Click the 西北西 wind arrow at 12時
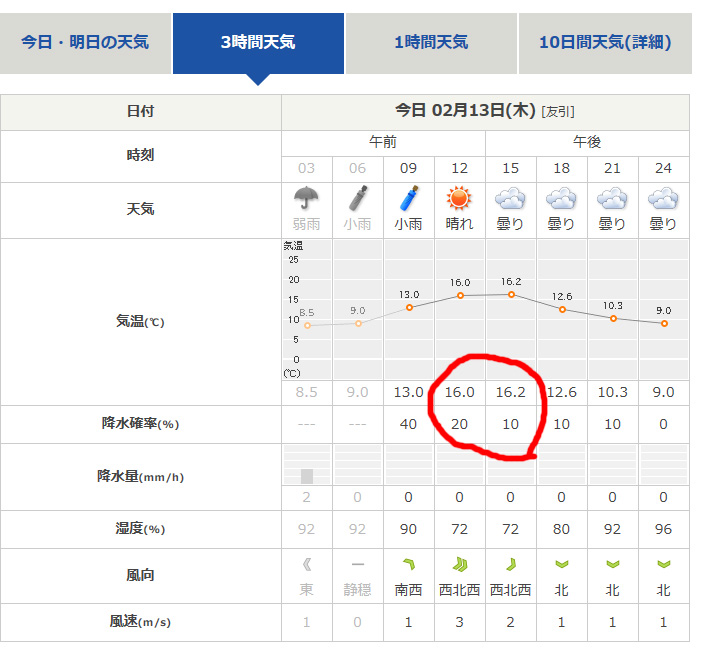Image resolution: width=707 pixels, height=648 pixels. coord(459,565)
